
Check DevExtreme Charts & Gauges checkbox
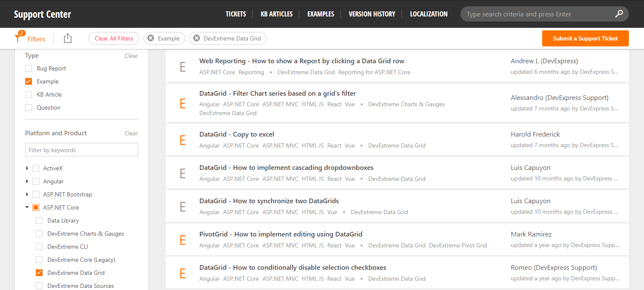pos(39,234)
